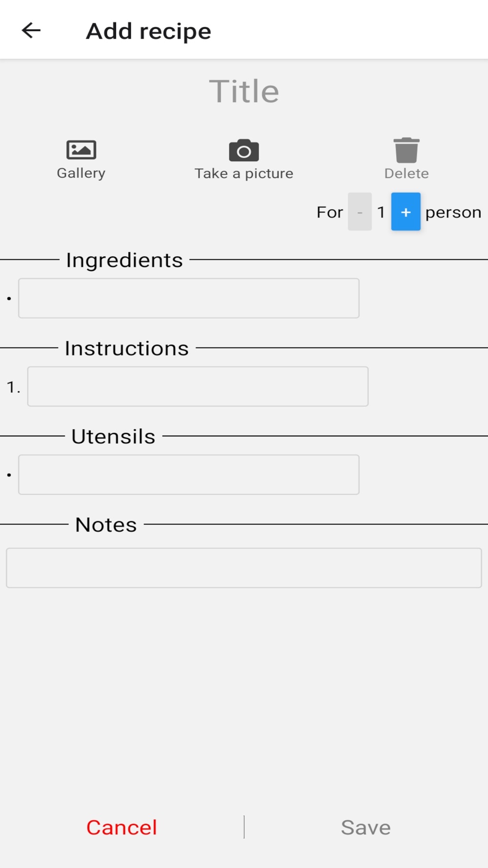488x868 pixels.
Task: Click inside the Notes text box
Action: (x=244, y=568)
